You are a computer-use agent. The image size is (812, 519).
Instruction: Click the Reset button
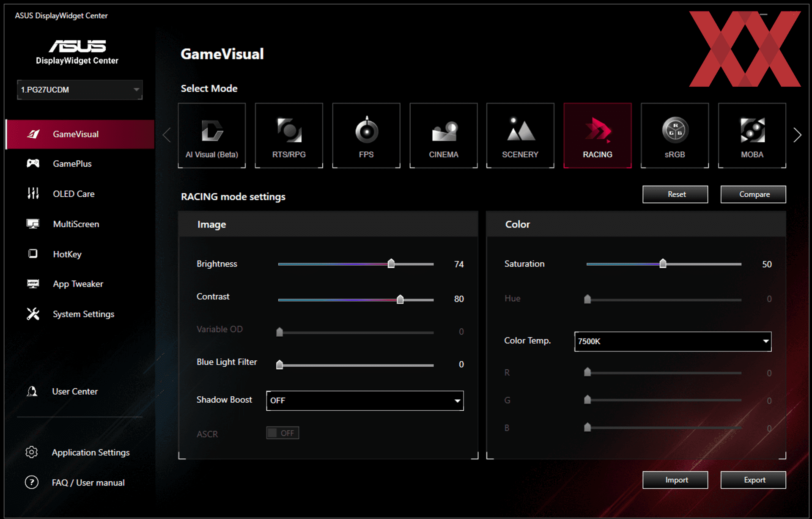pos(675,194)
